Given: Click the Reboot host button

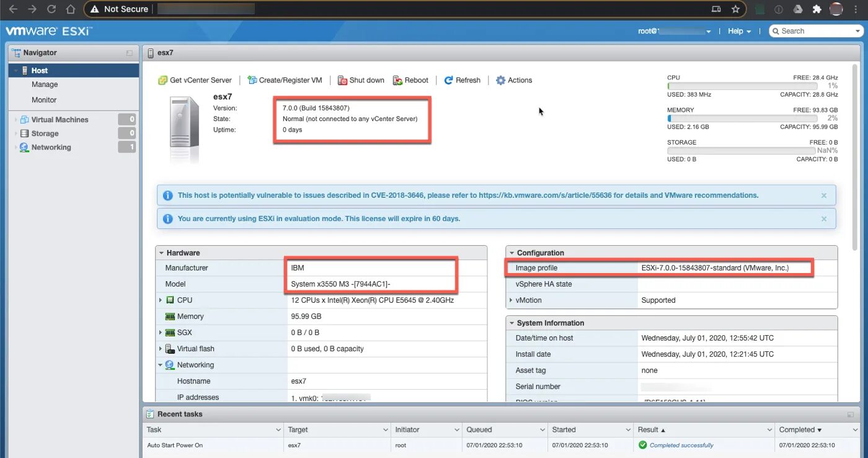Looking at the screenshot, I should pos(410,80).
